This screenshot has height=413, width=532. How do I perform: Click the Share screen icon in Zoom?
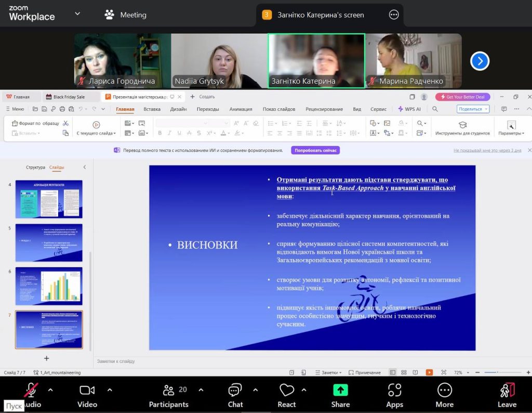tap(340, 390)
